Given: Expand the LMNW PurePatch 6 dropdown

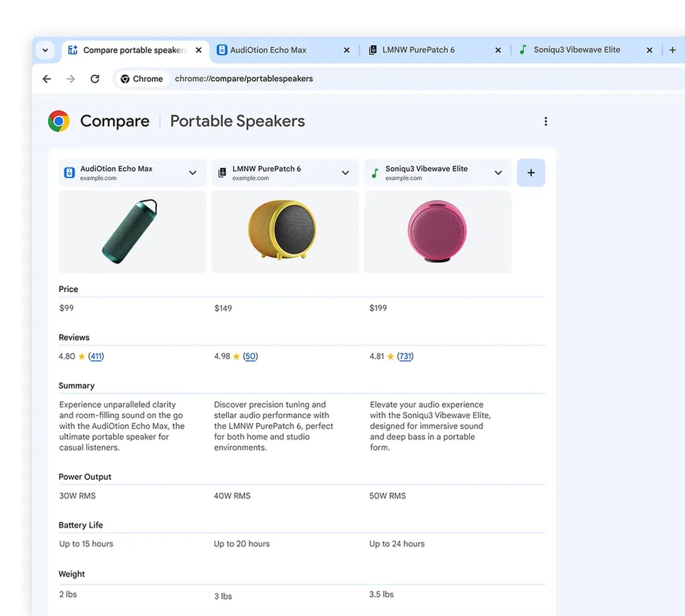Looking at the screenshot, I should tap(345, 173).
